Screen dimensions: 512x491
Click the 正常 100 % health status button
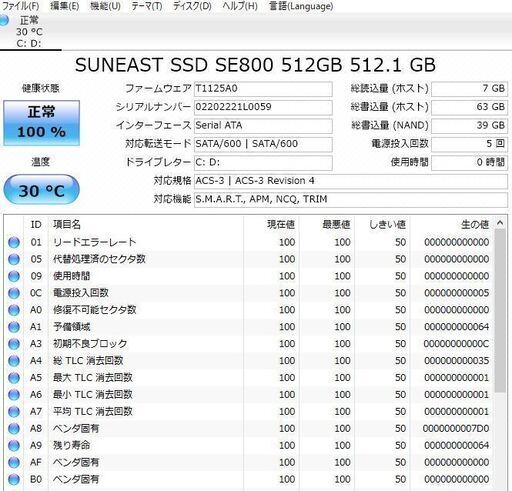[41, 123]
